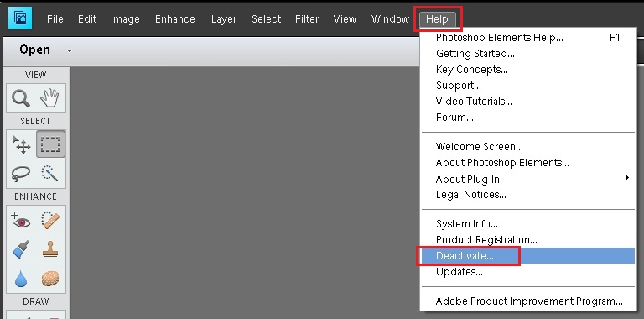Viewport: 644px width, 319px height.
Task: Select the Hand tool
Action: tap(50, 98)
